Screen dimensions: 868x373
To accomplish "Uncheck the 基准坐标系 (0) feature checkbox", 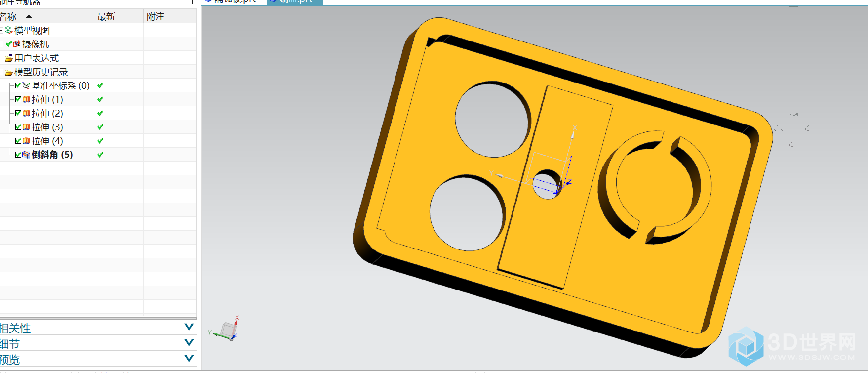I will tap(18, 85).
